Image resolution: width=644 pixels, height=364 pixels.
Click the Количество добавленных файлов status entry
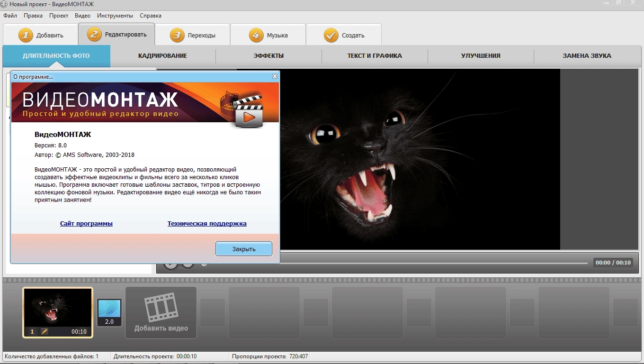click(x=52, y=356)
